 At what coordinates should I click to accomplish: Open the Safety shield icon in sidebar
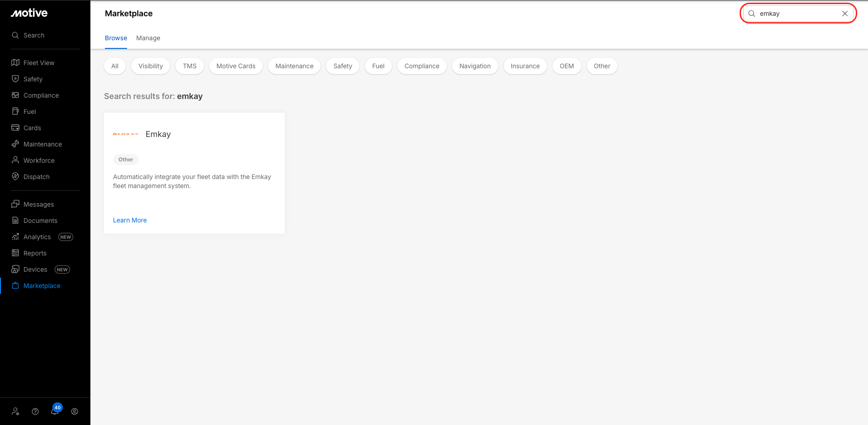15,79
